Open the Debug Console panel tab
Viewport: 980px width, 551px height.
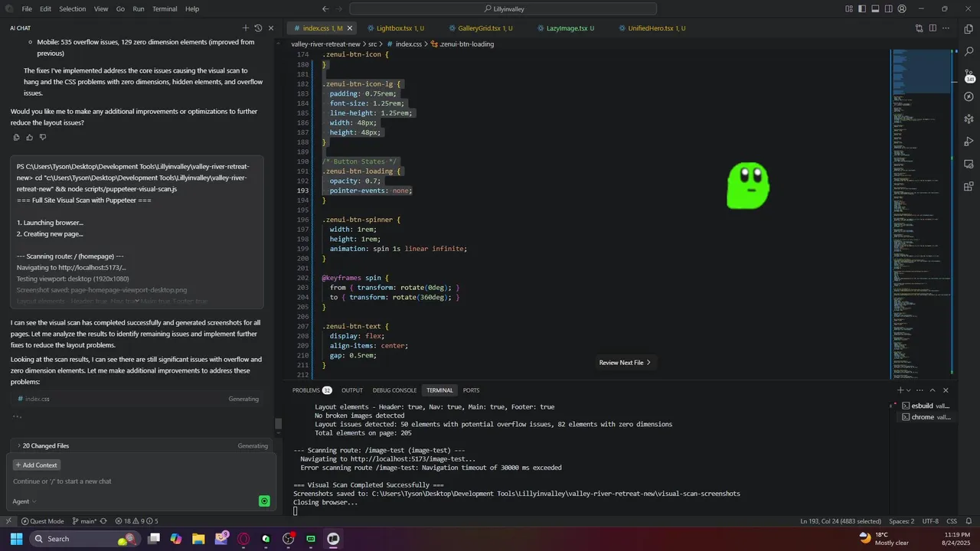point(394,390)
